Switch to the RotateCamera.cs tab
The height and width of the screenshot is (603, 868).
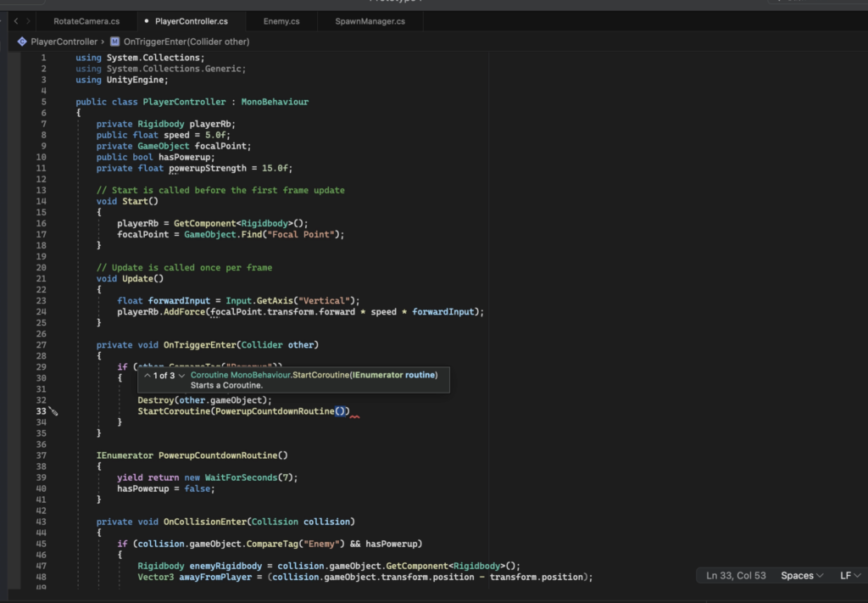[86, 20]
